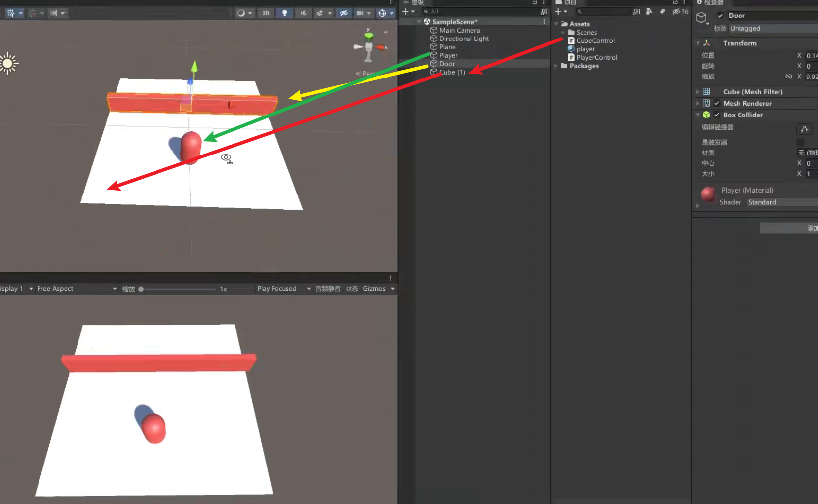
Task: Click the Game view scale slider handle
Action: pyautogui.click(x=141, y=289)
